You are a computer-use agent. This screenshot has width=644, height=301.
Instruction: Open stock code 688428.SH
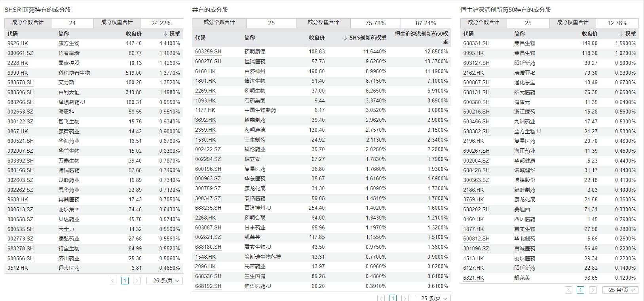click(x=476, y=170)
